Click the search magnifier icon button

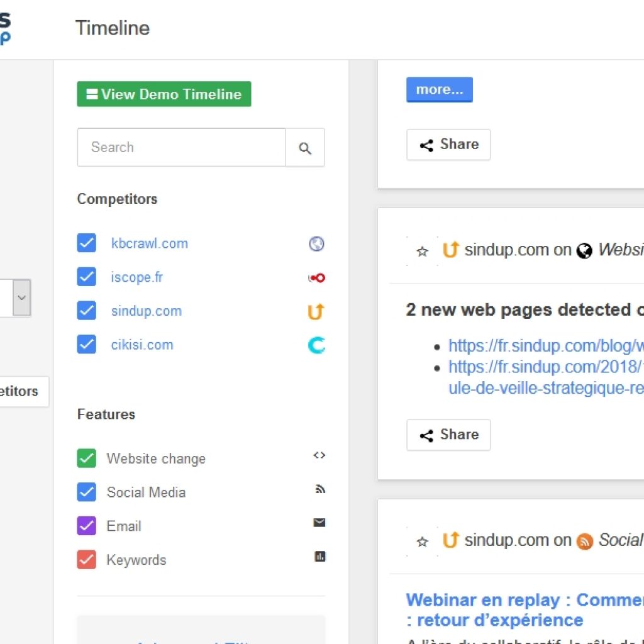(x=305, y=147)
